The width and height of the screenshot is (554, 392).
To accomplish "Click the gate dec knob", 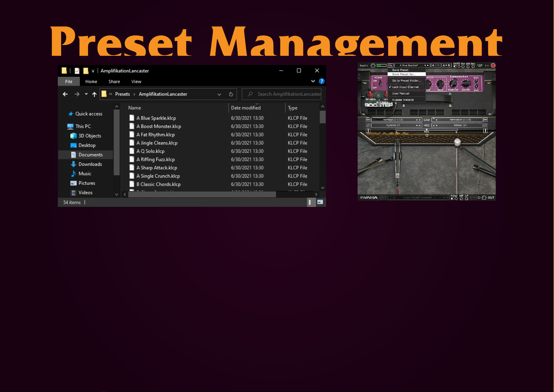I will [x=473, y=67].
